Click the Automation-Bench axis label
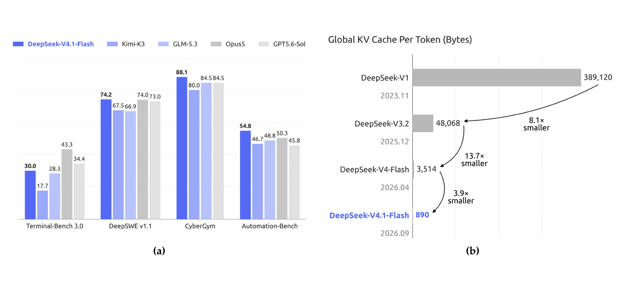Image resolution: width=644 pixels, height=293 pixels. click(270, 226)
